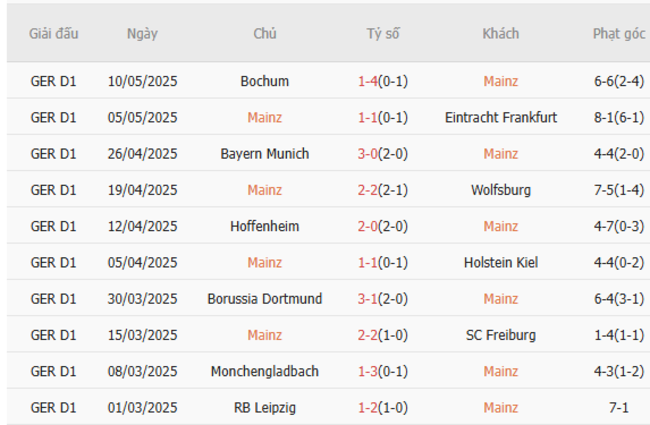
Task: Open the Eintracht Frankfurt team link
Action: click(x=500, y=117)
